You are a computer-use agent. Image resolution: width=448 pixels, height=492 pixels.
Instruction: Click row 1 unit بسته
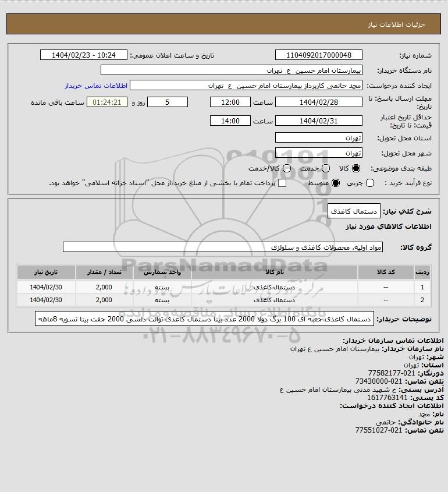pyautogui.click(x=162, y=287)
